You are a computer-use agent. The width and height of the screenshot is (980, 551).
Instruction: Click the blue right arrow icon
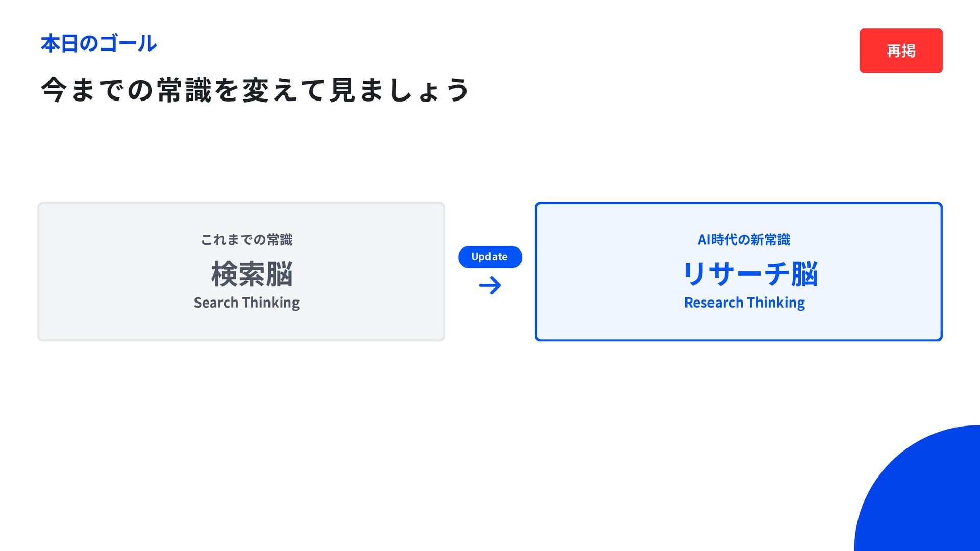pos(490,285)
